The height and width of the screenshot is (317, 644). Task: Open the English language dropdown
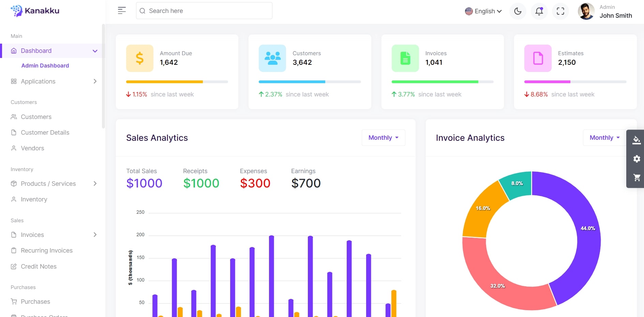click(483, 11)
